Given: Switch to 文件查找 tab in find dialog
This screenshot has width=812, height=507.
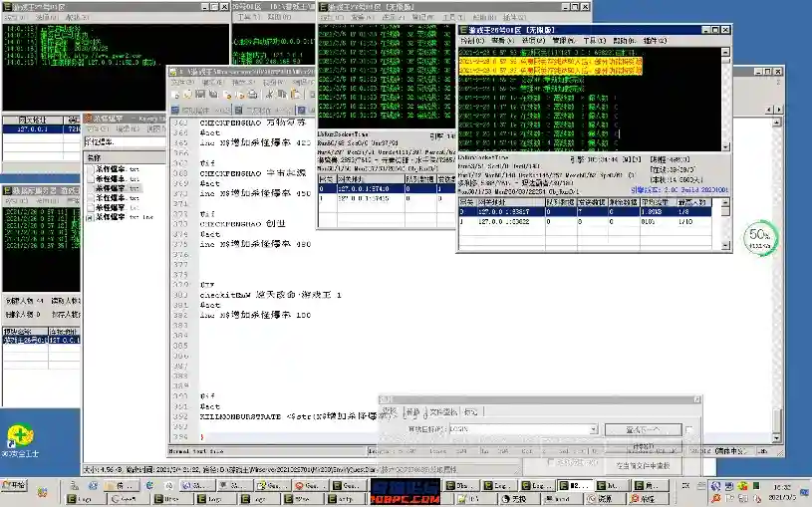Looking at the screenshot, I should click(x=443, y=412).
